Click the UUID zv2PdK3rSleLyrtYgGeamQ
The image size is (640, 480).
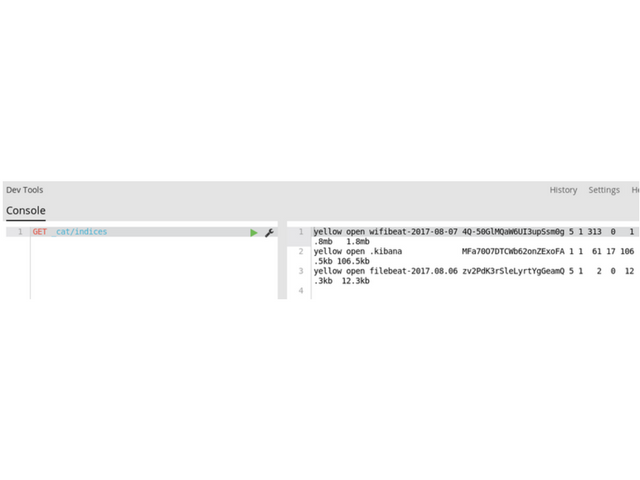513,271
